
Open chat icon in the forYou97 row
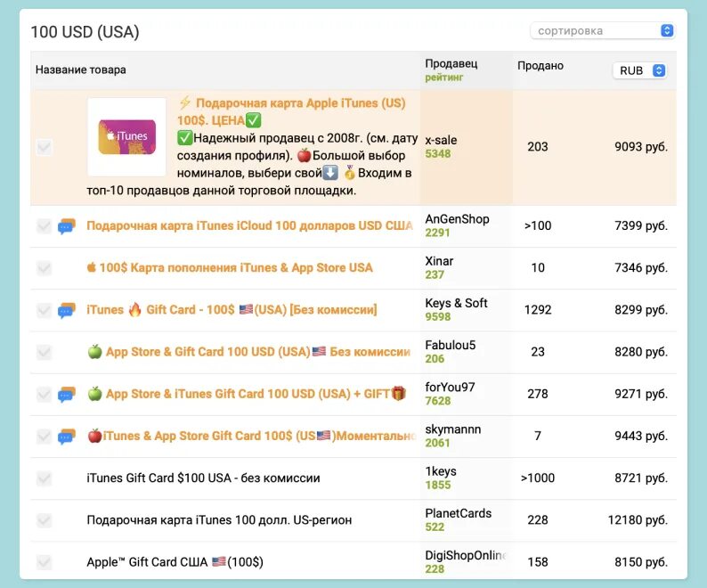[66, 395]
